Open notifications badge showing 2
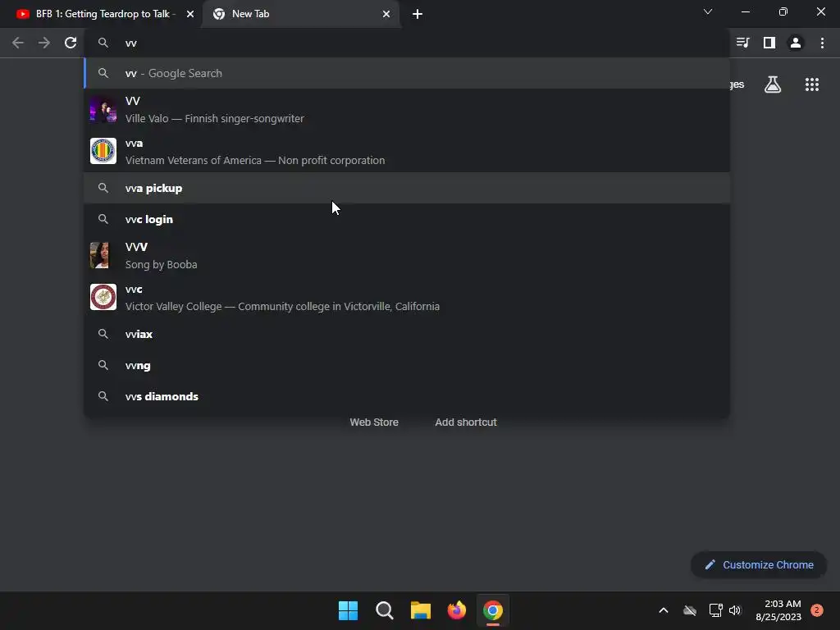The height and width of the screenshot is (630, 840). 817,610
